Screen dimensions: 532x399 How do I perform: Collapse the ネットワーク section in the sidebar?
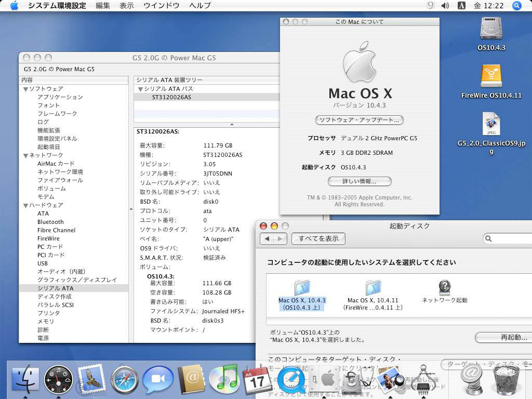coord(25,155)
